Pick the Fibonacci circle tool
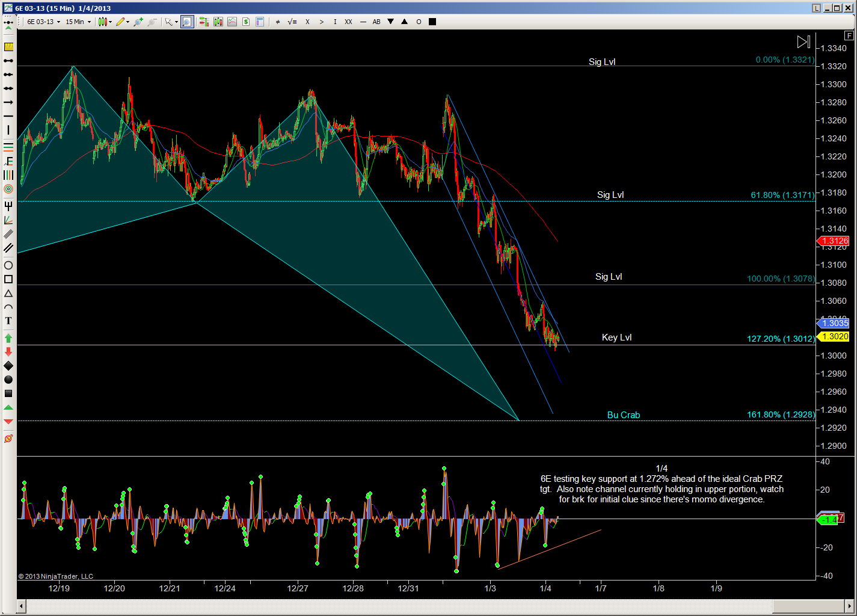 coord(8,189)
